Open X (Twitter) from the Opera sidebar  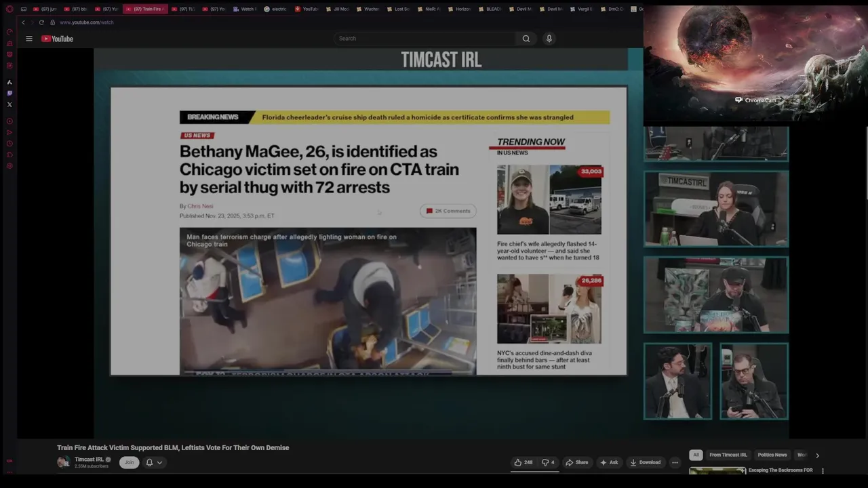tap(9, 104)
